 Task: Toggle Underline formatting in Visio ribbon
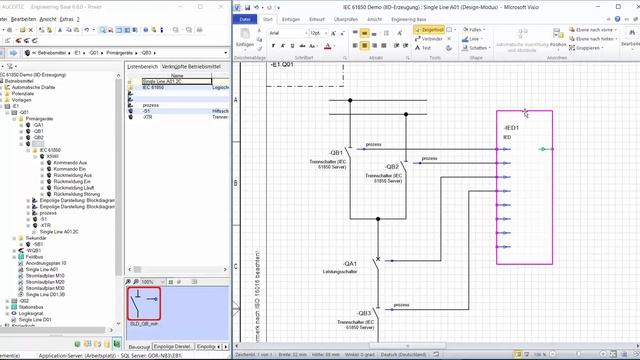click(x=292, y=46)
